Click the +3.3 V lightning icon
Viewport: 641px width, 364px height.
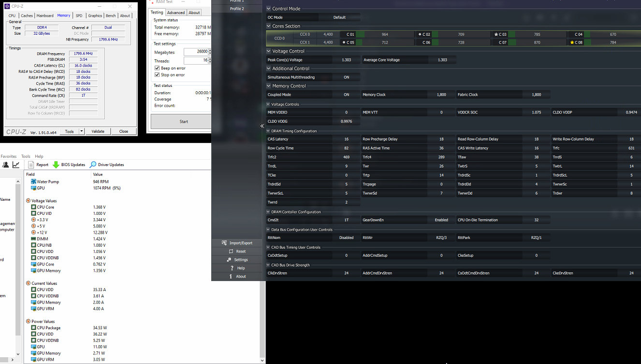pyautogui.click(x=33, y=220)
